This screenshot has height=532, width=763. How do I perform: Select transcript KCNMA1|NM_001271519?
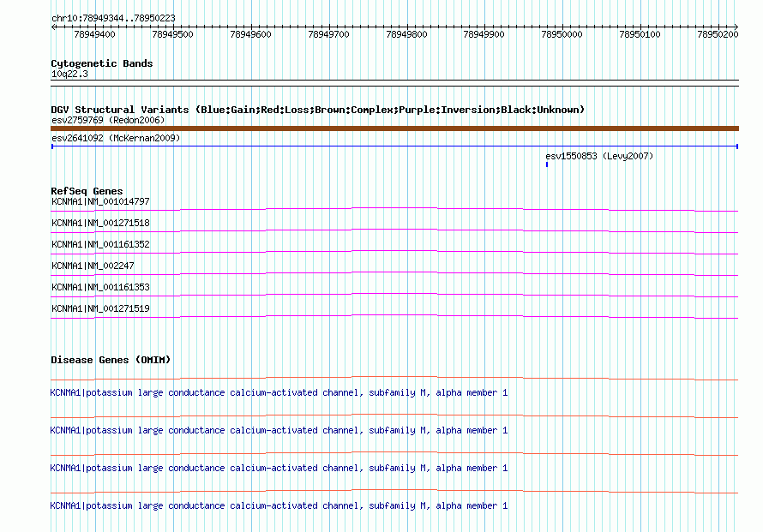100,308
